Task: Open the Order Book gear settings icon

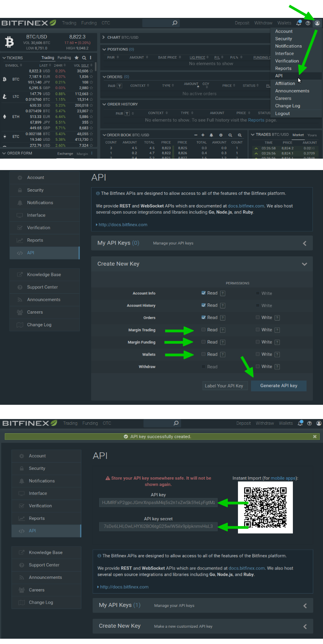Action: (x=221, y=135)
